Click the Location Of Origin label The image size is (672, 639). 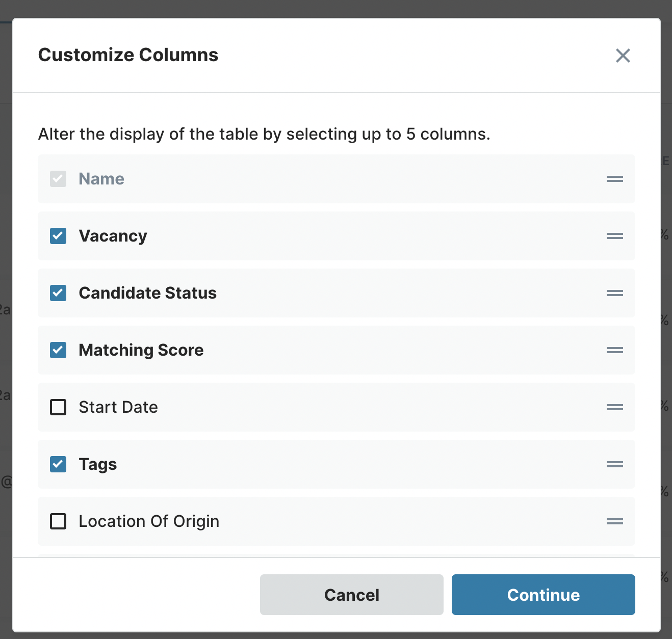tap(149, 521)
